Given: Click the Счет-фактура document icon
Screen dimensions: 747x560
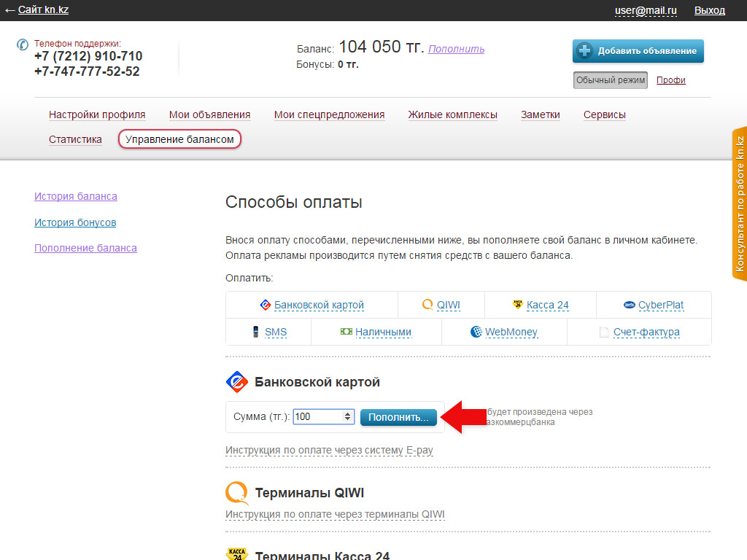Looking at the screenshot, I should 604,332.
